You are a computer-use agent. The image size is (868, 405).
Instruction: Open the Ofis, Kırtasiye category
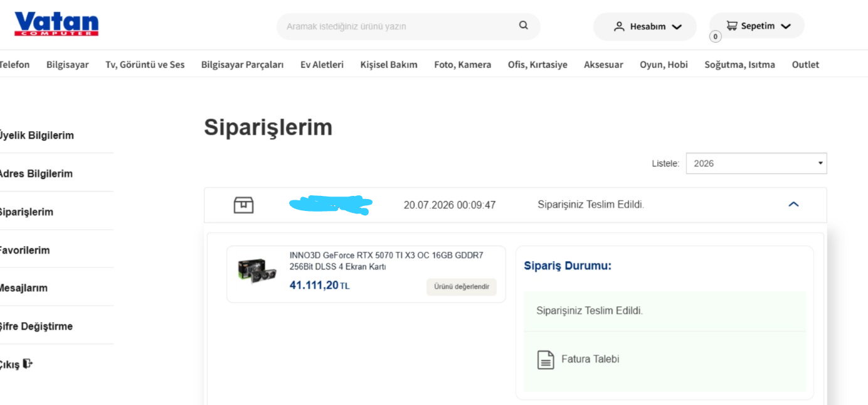(537, 65)
